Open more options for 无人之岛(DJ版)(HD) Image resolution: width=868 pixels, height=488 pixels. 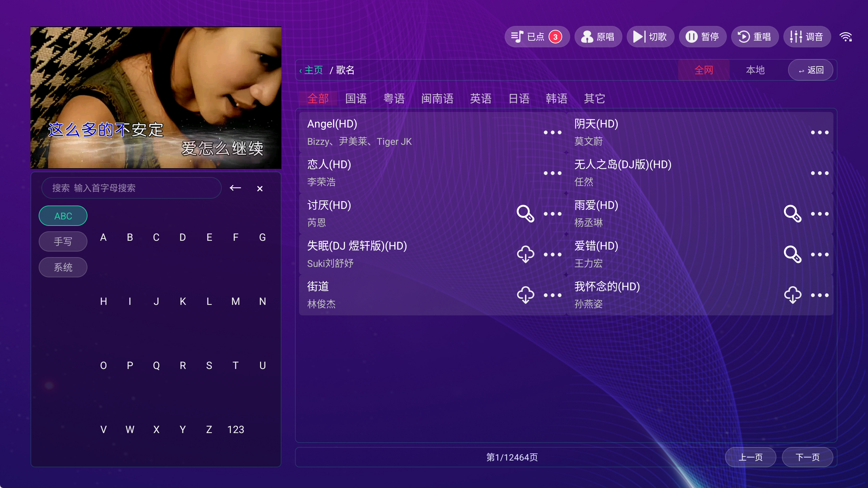click(820, 173)
